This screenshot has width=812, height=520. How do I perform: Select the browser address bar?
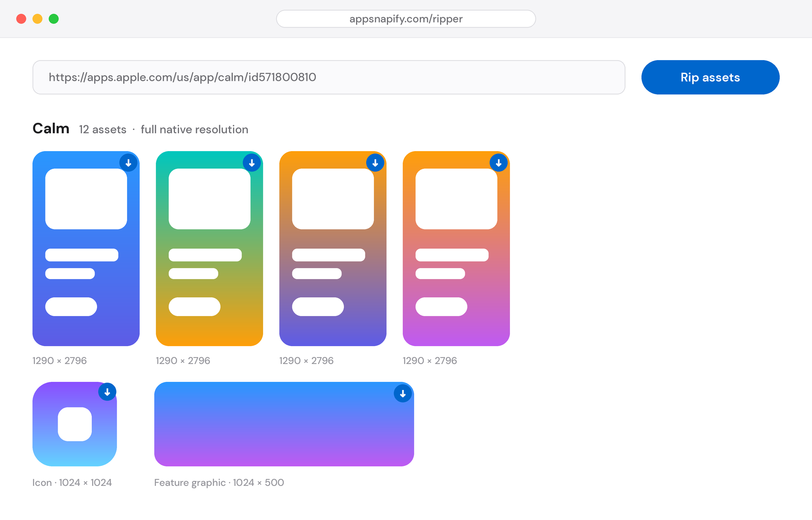click(x=406, y=19)
